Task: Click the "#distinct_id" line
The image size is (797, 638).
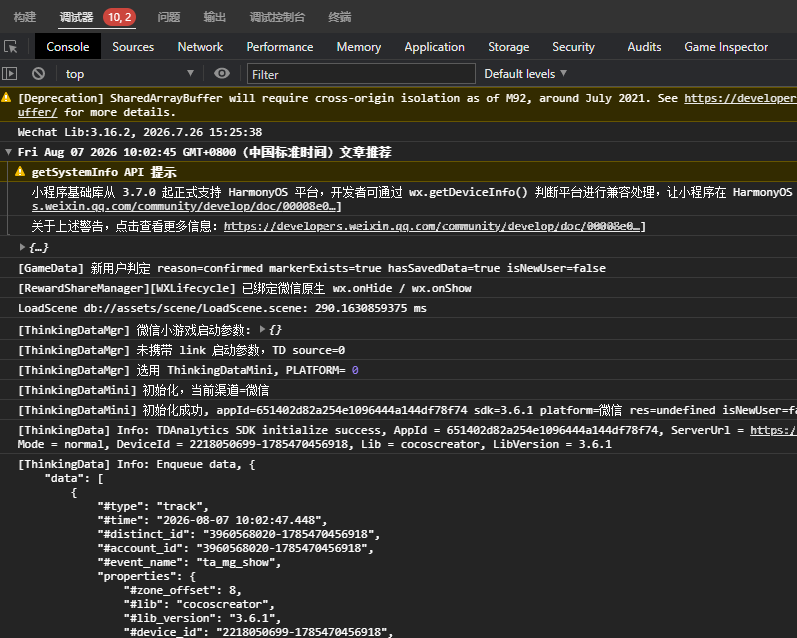Action: point(238,534)
